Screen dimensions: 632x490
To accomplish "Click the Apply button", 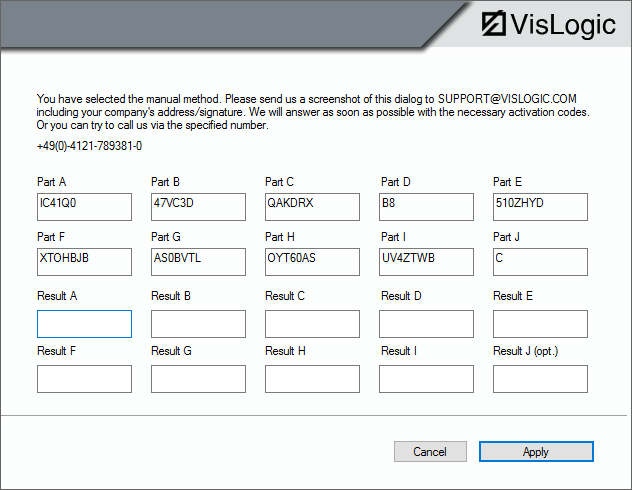I will pyautogui.click(x=536, y=452).
